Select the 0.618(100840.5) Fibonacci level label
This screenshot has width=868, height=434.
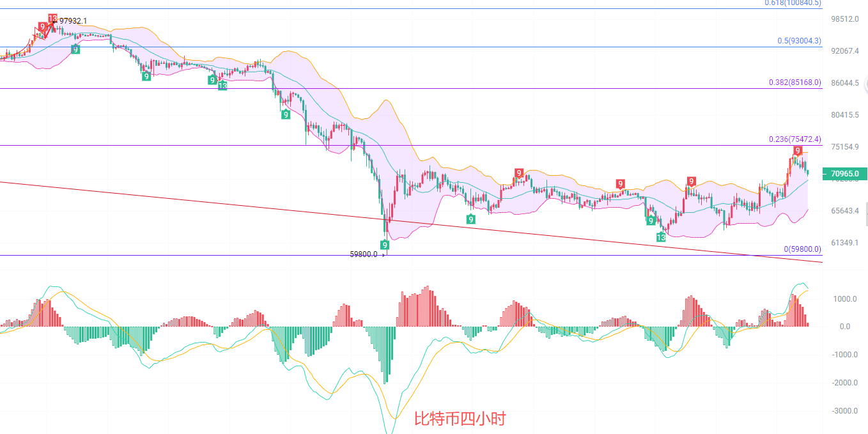pyautogui.click(x=793, y=3)
